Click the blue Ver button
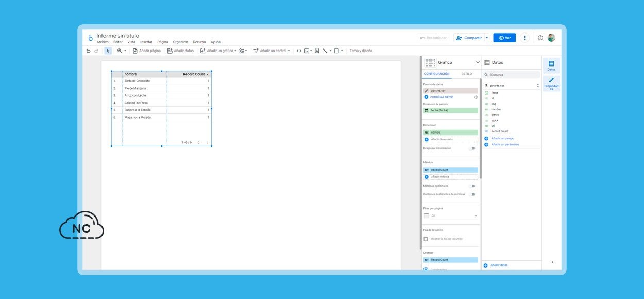This screenshot has height=299, width=644. pos(504,38)
